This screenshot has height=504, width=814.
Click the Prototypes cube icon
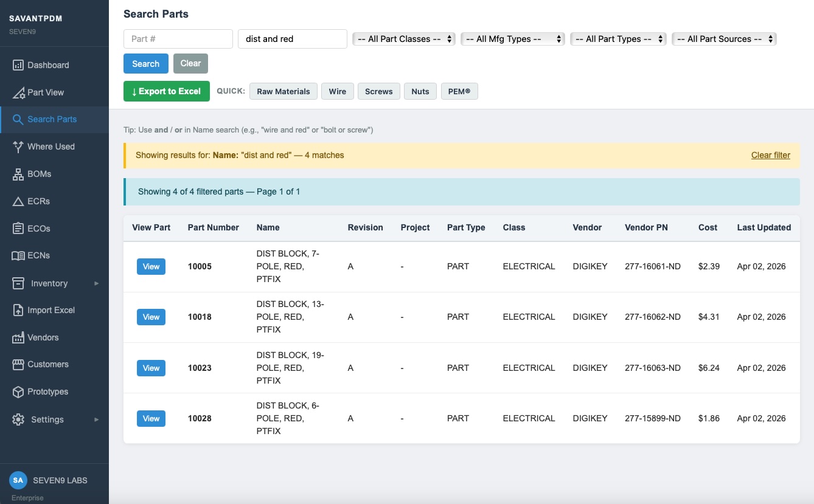[x=18, y=392]
